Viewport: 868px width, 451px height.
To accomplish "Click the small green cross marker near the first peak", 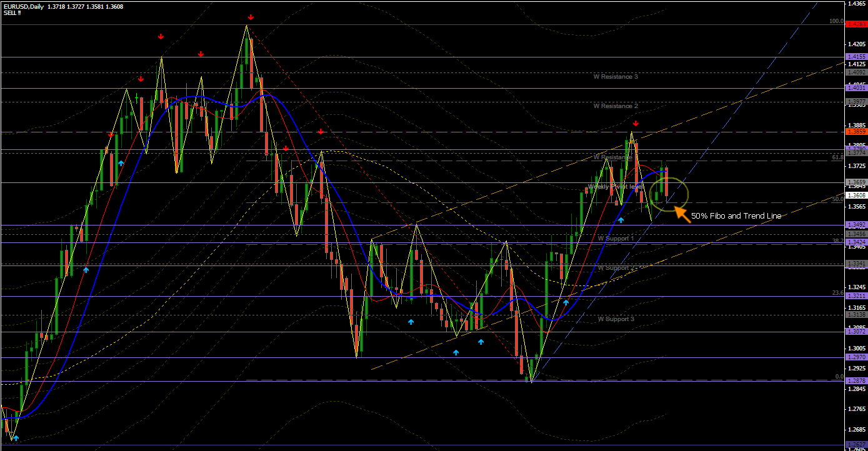I will (137, 97).
